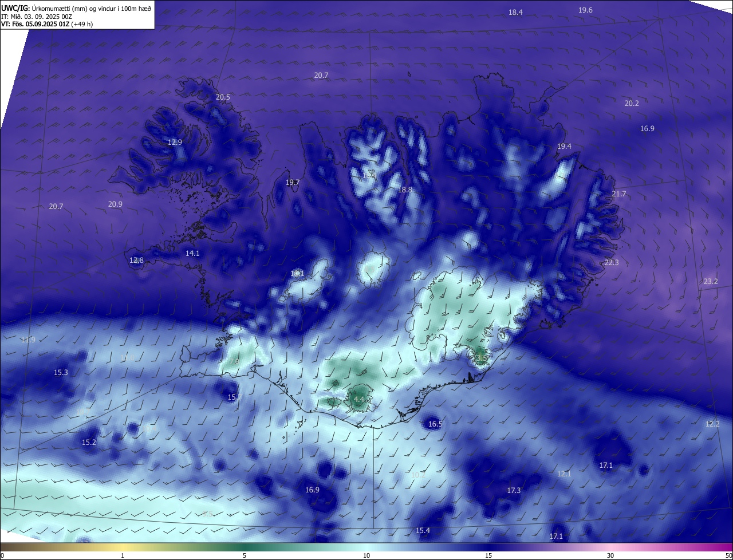Screen dimensions: 733x560
Task: Click the 1 label on the color scale
Action: pyautogui.click(x=123, y=555)
